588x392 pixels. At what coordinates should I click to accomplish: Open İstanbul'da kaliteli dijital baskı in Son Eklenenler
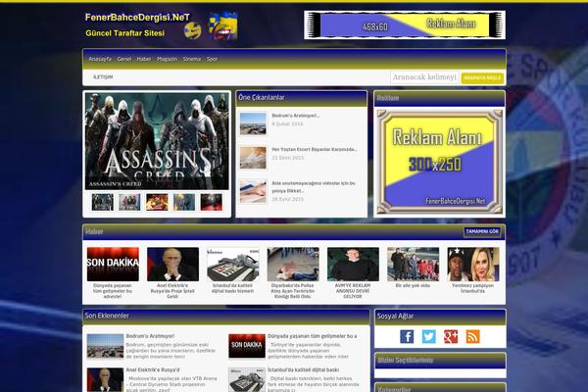(304, 369)
